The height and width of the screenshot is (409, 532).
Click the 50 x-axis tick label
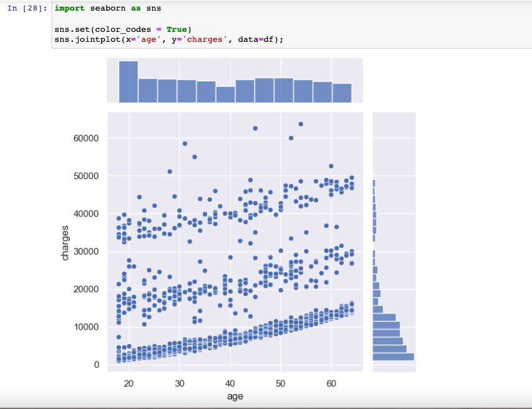click(281, 383)
